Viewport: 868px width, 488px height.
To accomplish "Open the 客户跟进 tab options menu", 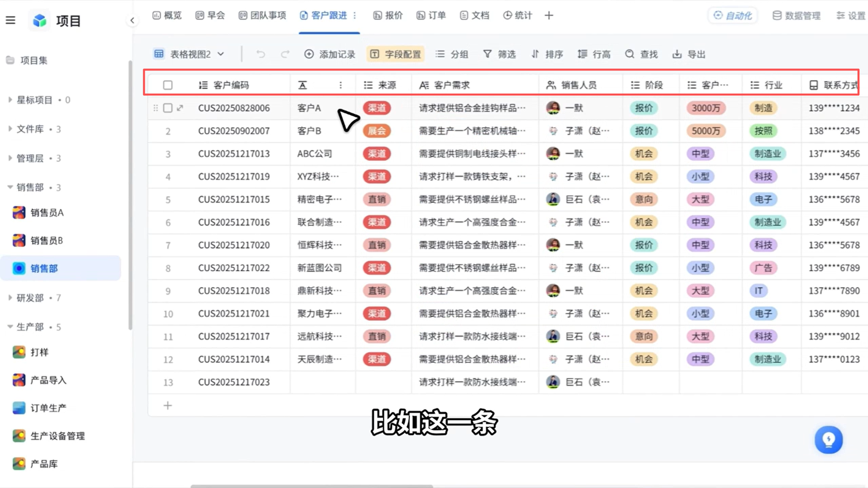I will tap(355, 16).
